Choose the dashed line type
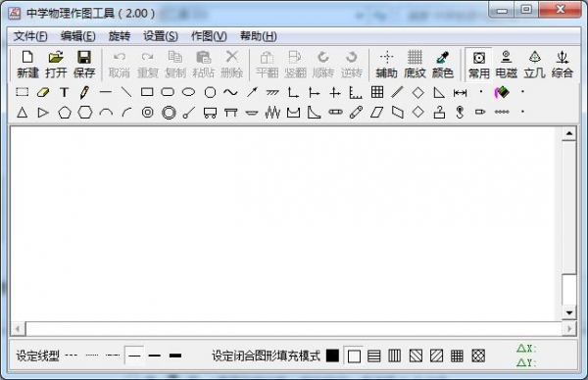The width and height of the screenshot is (588, 380). [72, 355]
